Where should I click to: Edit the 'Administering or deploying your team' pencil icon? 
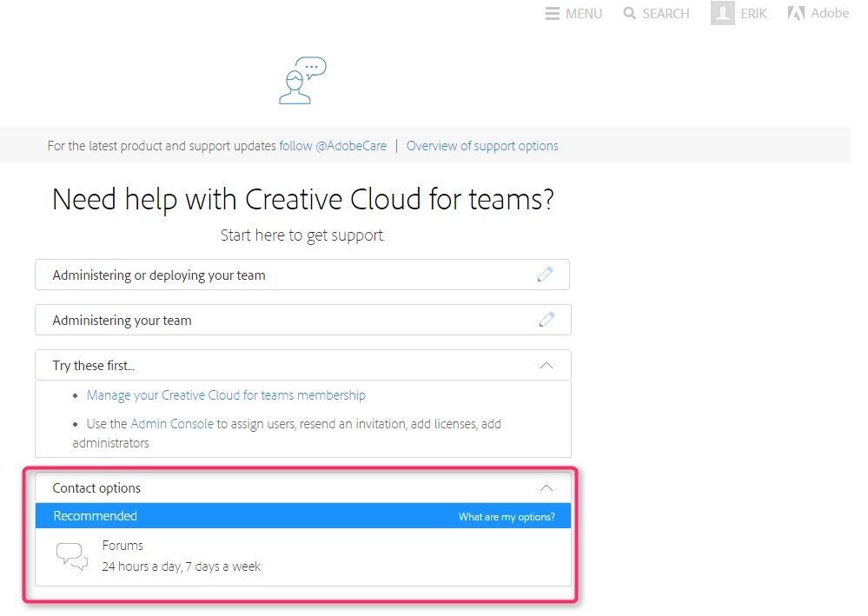[546, 274]
